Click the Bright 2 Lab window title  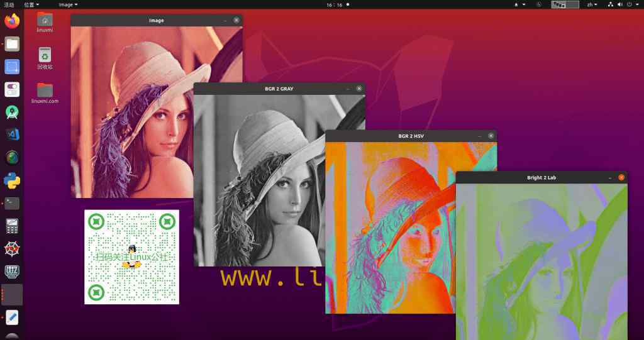tap(541, 178)
